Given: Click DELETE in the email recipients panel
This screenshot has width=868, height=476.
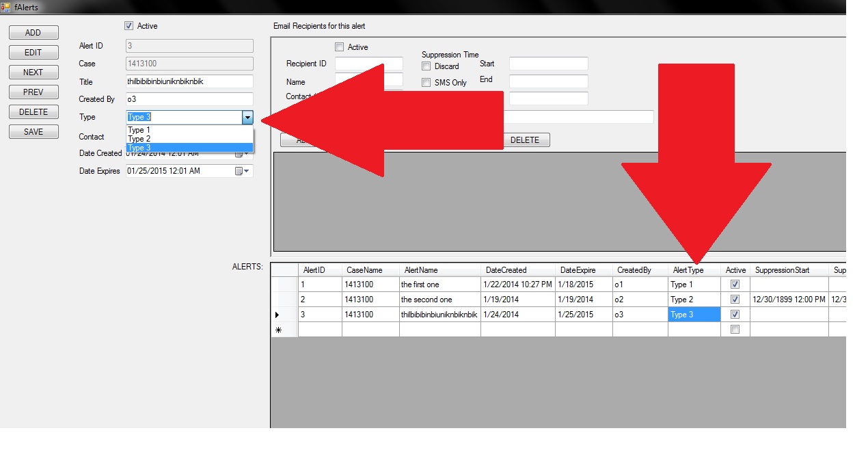Looking at the screenshot, I should (525, 140).
